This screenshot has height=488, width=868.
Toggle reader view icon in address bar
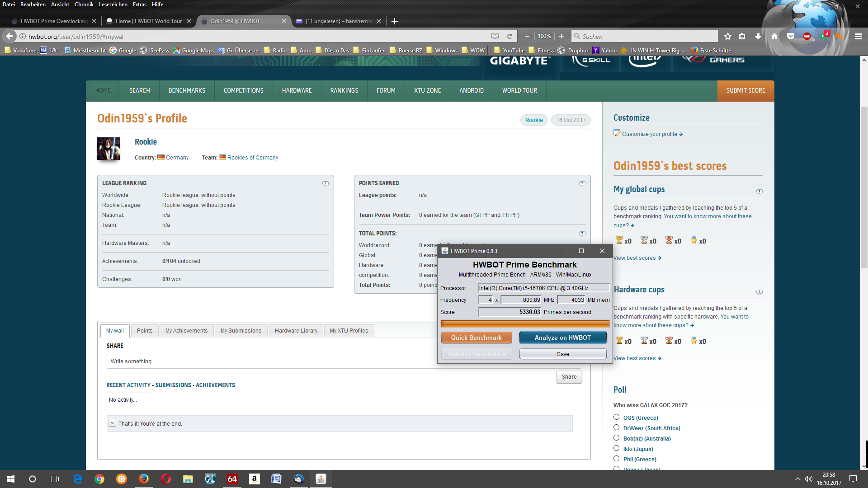point(495,36)
